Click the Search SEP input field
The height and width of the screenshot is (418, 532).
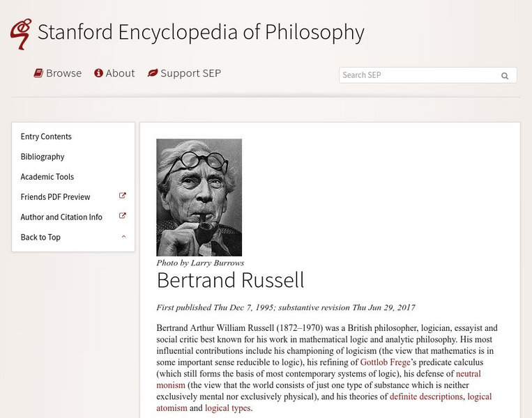click(x=418, y=75)
